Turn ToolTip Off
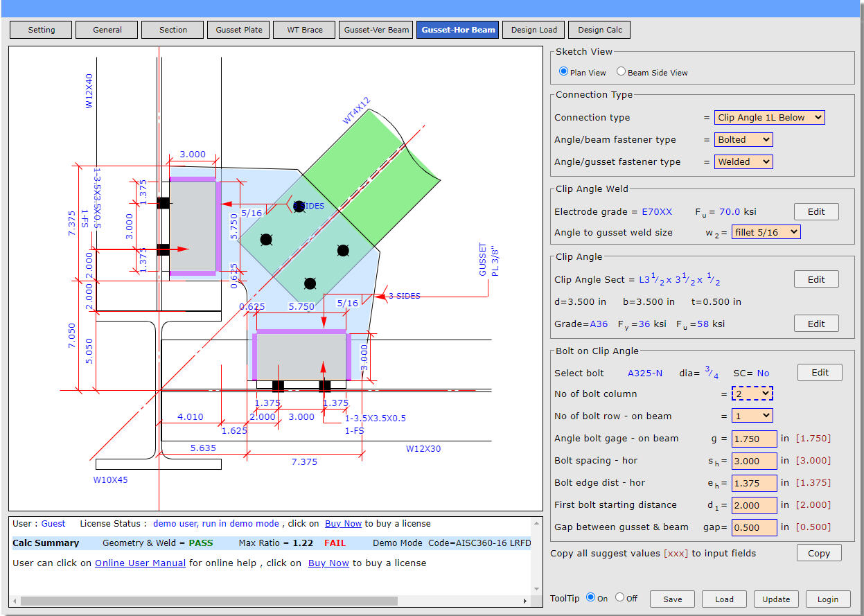This screenshot has height=616, width=864. (x=619, y=598)
